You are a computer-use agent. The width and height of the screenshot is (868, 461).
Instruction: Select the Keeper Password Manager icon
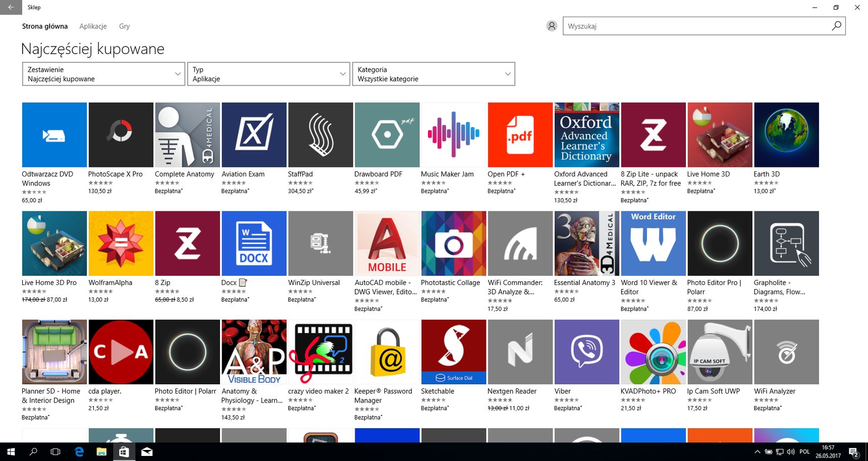[x=387, y=352]
